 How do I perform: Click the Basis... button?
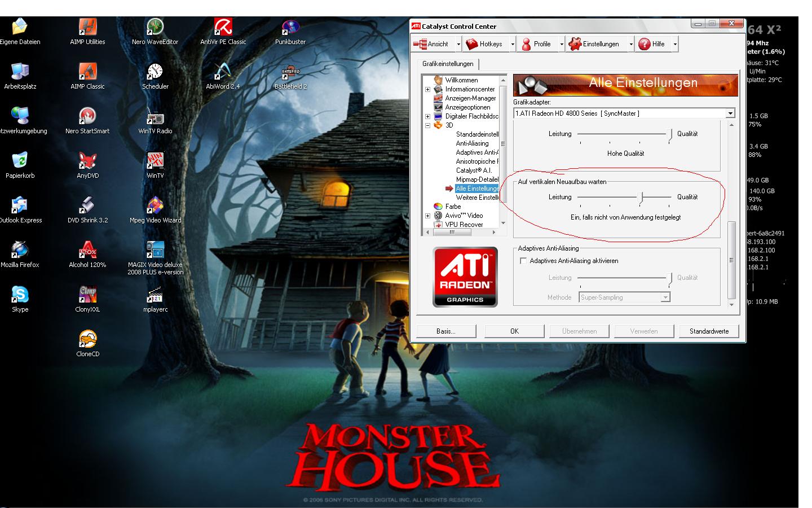click(446, 331)
